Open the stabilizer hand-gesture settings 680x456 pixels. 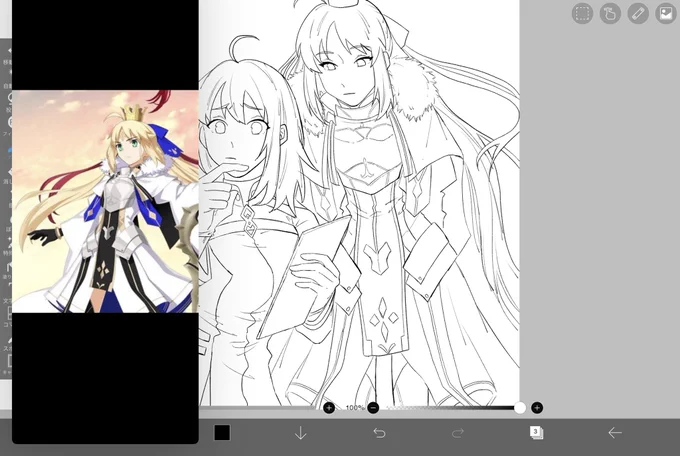point(610,14)
